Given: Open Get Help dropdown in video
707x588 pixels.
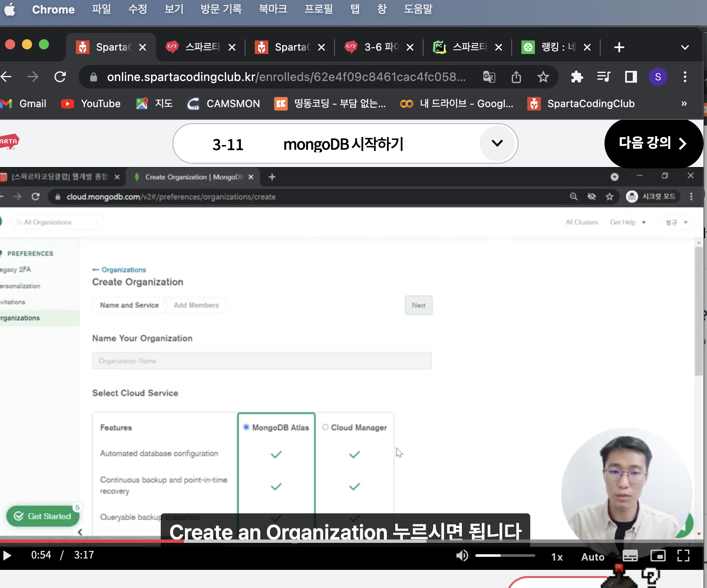Looking at the screenshot, I should click(628, 222).
